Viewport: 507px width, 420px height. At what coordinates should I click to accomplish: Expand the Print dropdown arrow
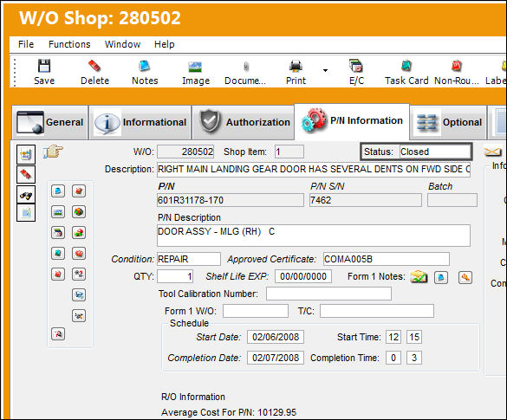325,70
